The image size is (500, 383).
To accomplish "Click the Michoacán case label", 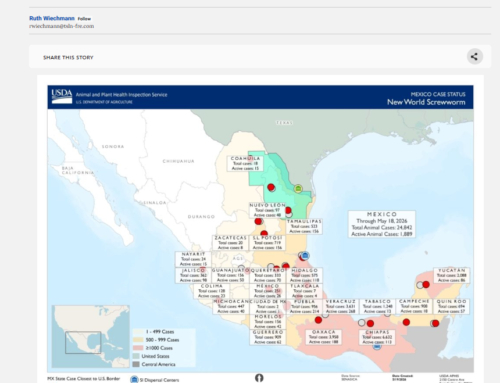I will [231, 306].
